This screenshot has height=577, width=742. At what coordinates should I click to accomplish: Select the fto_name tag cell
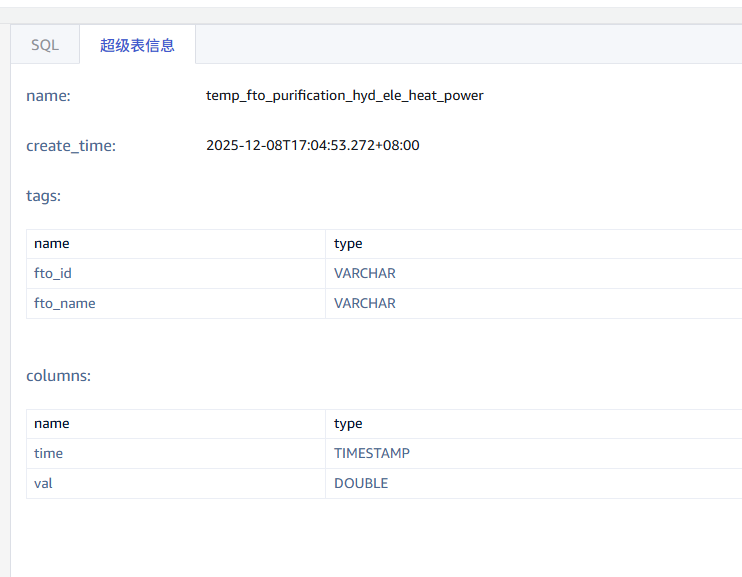click(x=65, y=303)
